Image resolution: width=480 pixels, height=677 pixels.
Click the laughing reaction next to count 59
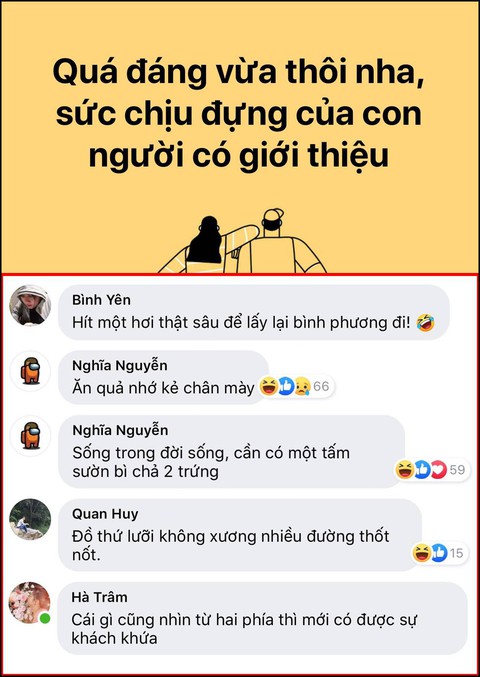point(405,470)
